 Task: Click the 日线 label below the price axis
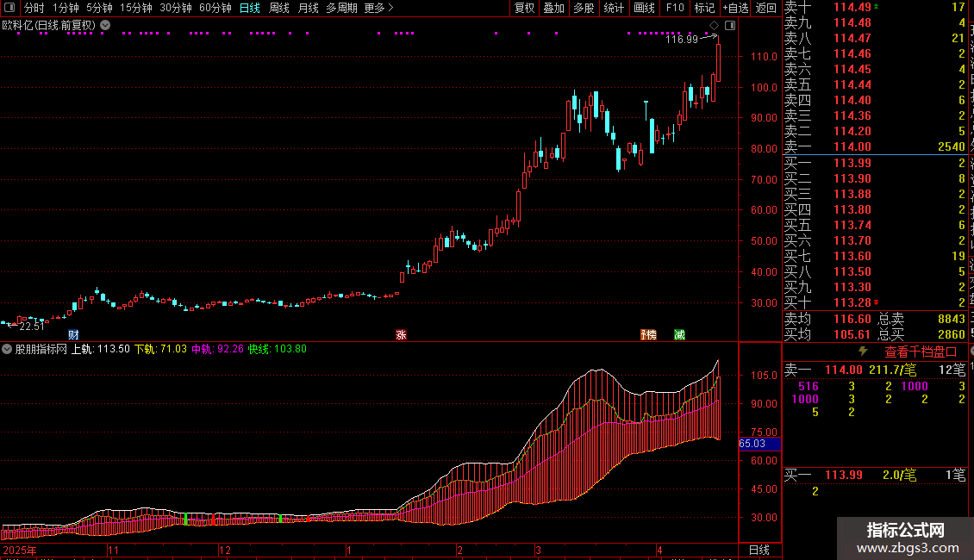pyautogui.click(x=759, y=550)
